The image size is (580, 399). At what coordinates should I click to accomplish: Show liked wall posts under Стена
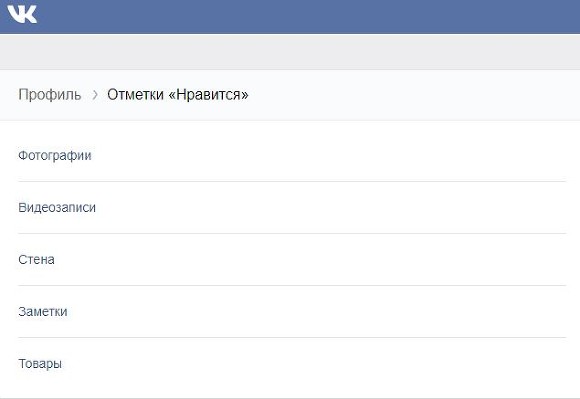pos(36,260)
